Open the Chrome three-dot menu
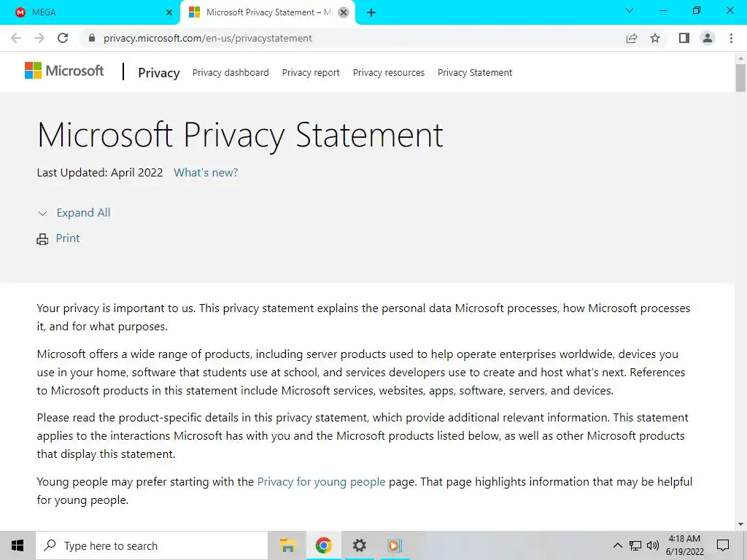This screenshot has width=747, height=560. 731,38
